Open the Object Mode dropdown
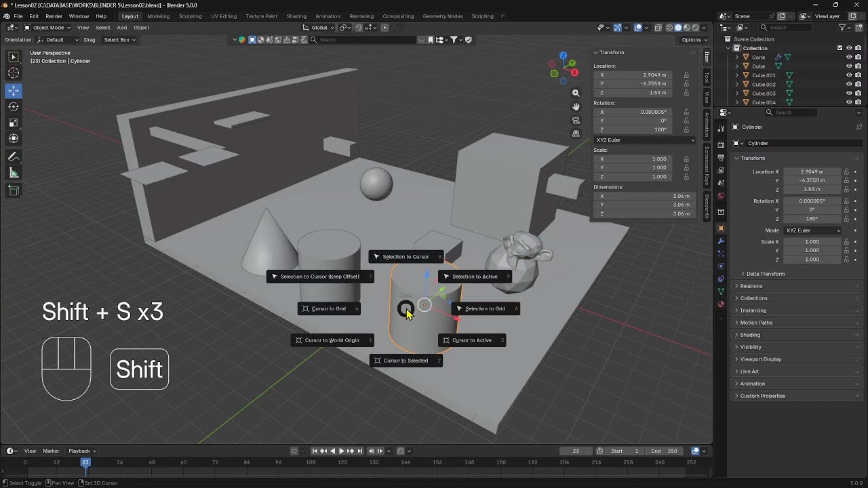Viewport: 868px width, 488px height. (48, 28)
